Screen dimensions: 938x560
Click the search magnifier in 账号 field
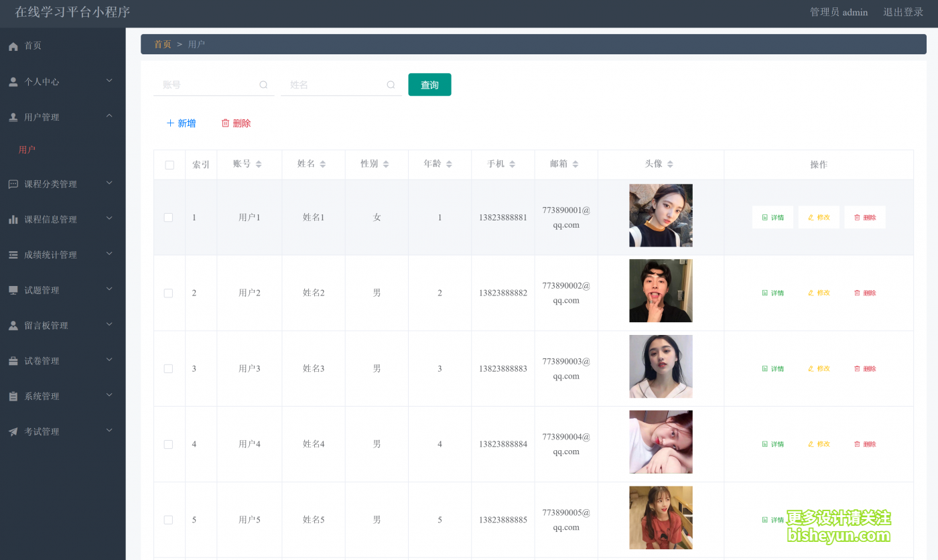(x=263, y=84)
